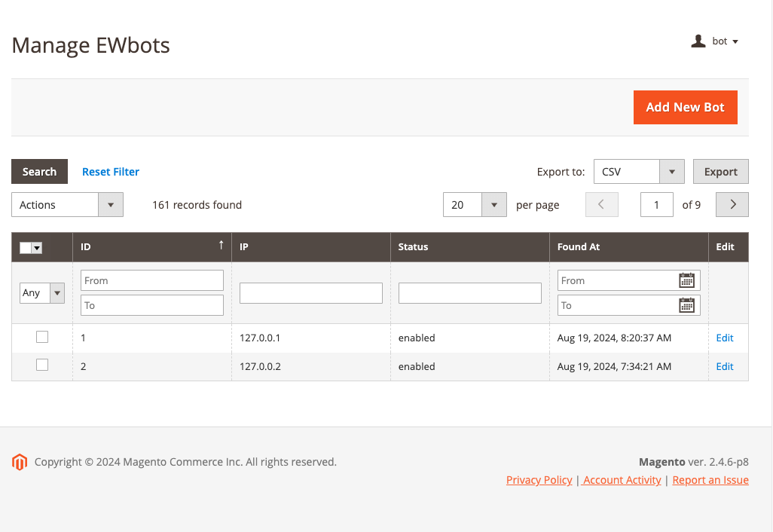773x532 pixels.
Task: Click the user account icon for bot
Action: 698,41
